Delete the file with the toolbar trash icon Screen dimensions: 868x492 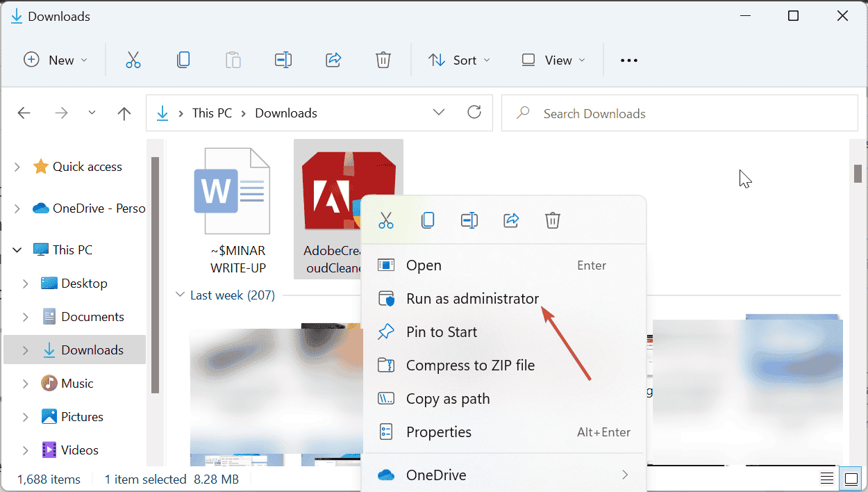point(383,60)
